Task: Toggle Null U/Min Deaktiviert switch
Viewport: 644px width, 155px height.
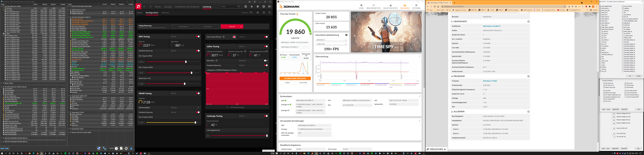Action: pyautogui.click(x=266, y=61)
